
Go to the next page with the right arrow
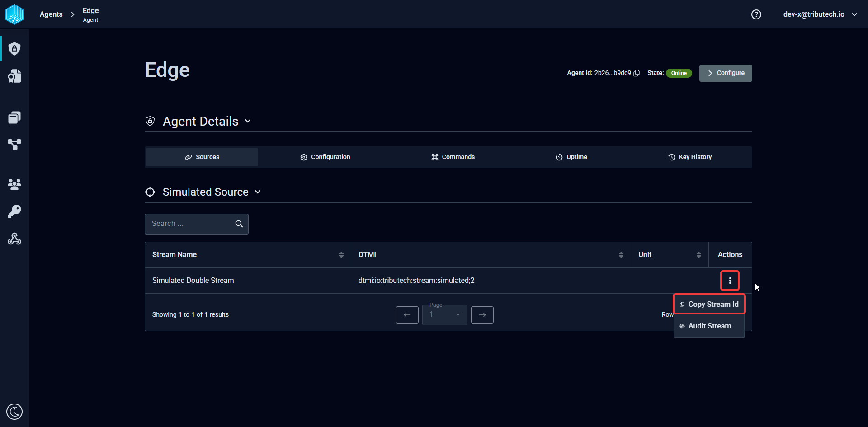coord(482,315)
